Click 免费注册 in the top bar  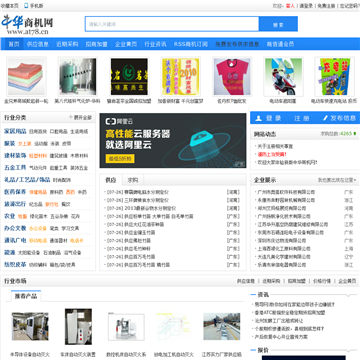326,6
